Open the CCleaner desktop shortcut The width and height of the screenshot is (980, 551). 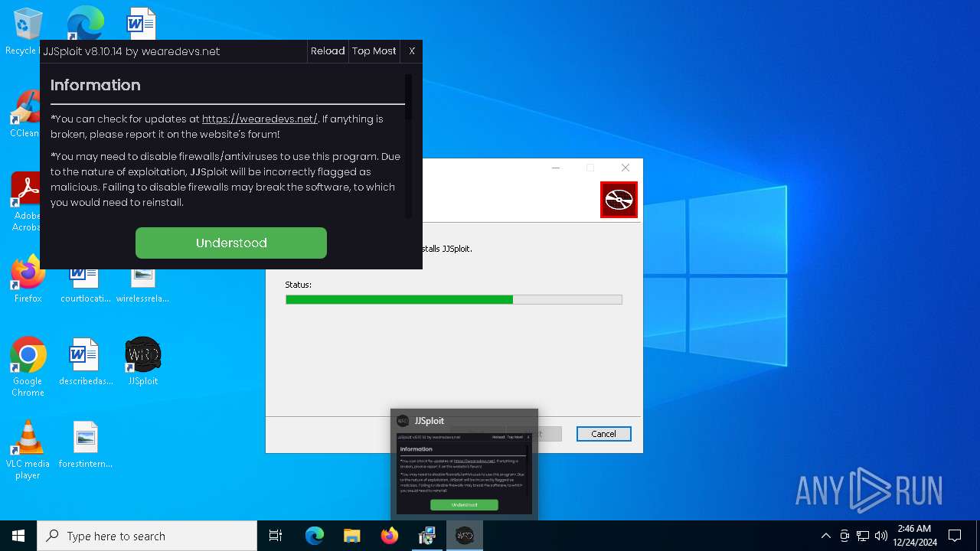pyautogui.click(x=25, y=115)
